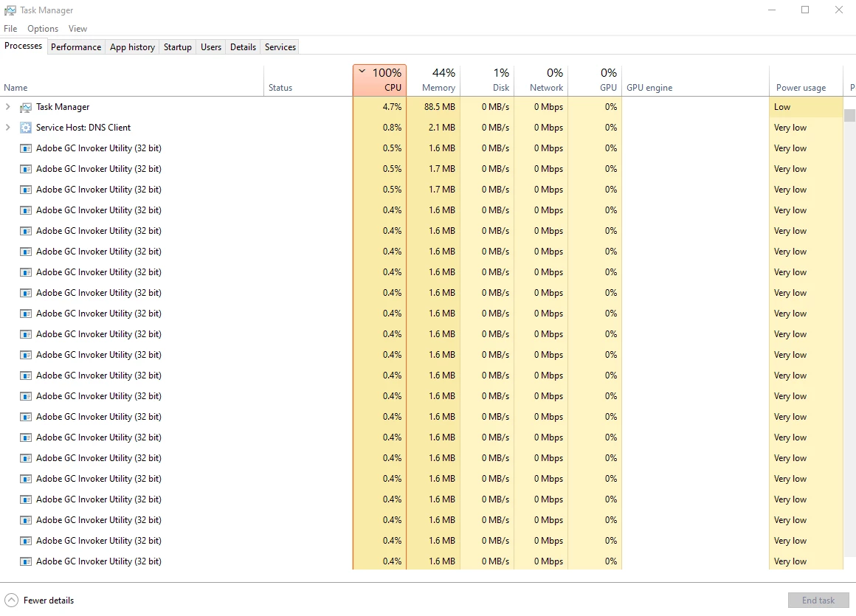
Task: Click 0 Mbps network in the Service Host row
Action: click(x=548, y=128)
